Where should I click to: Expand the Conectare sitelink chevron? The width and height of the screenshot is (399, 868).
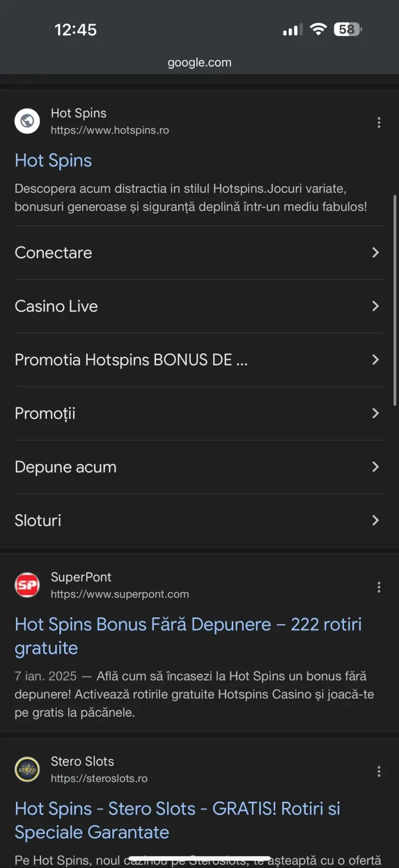coord(375,253)
